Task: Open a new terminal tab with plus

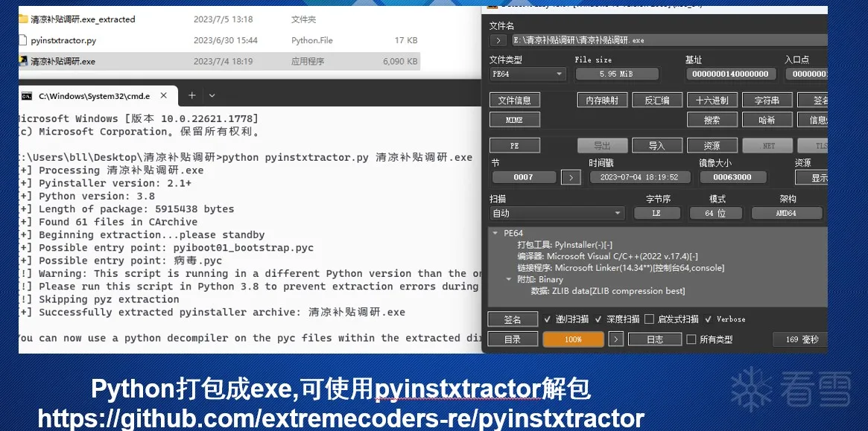Action: pos(191,96)
